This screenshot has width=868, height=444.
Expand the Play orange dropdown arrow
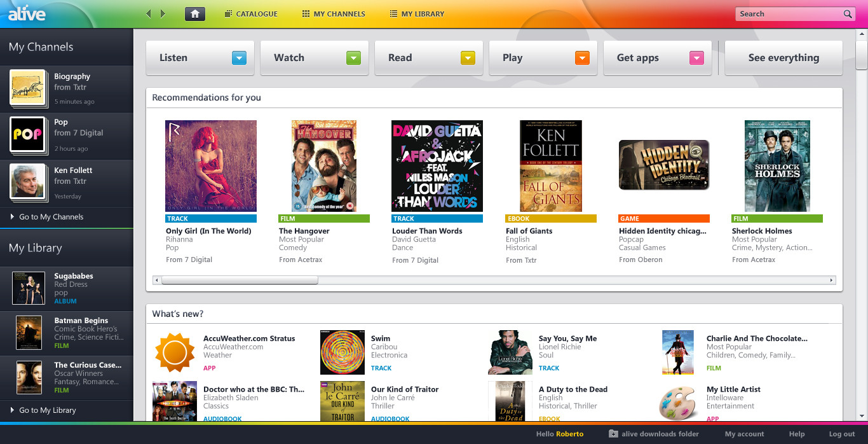point(582,58)
